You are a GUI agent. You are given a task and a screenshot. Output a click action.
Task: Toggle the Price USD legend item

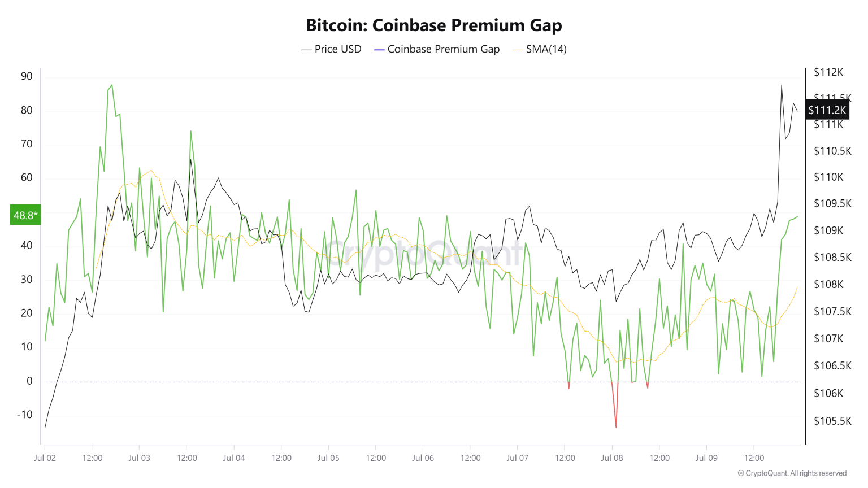click(x=337, y=49)
